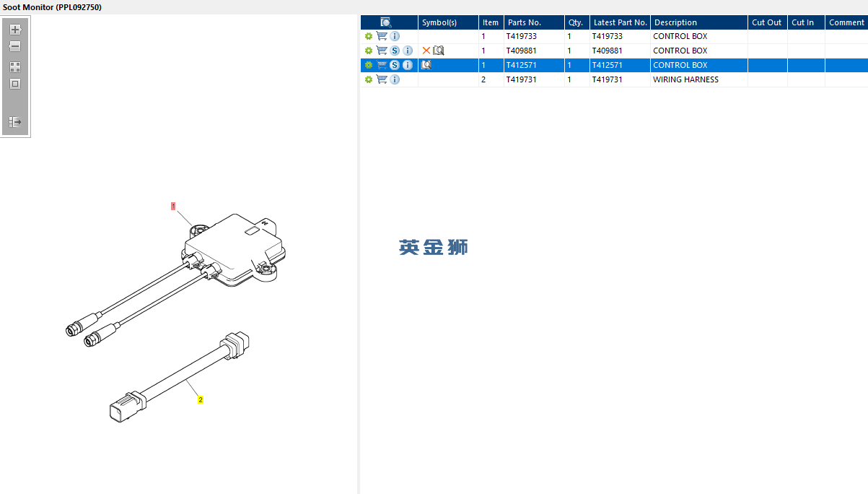The width and height of the screenshot is (868, 494).
Task: Sort by the Item column header
Action: (491, 22)
